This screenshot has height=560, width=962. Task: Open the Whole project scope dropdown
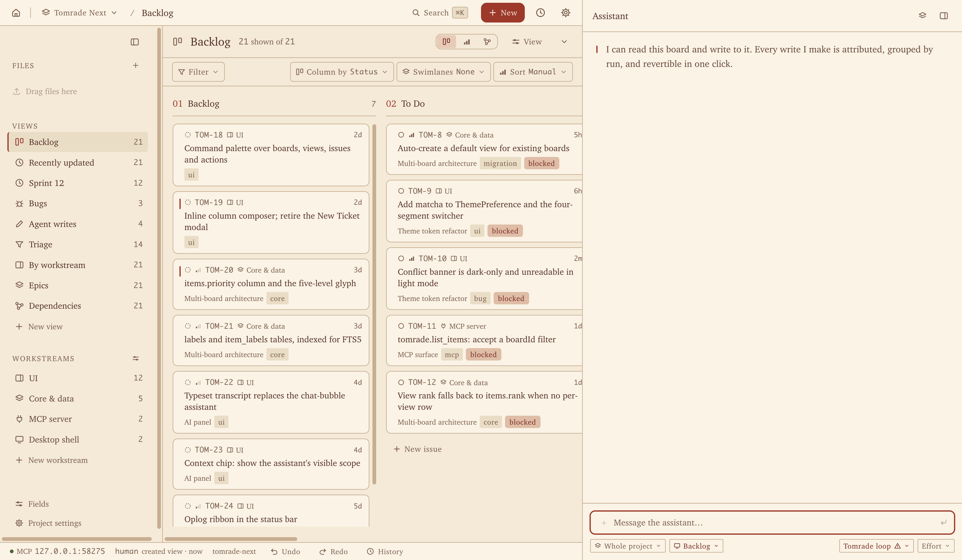pyautogui.click(x=627, y=546)
